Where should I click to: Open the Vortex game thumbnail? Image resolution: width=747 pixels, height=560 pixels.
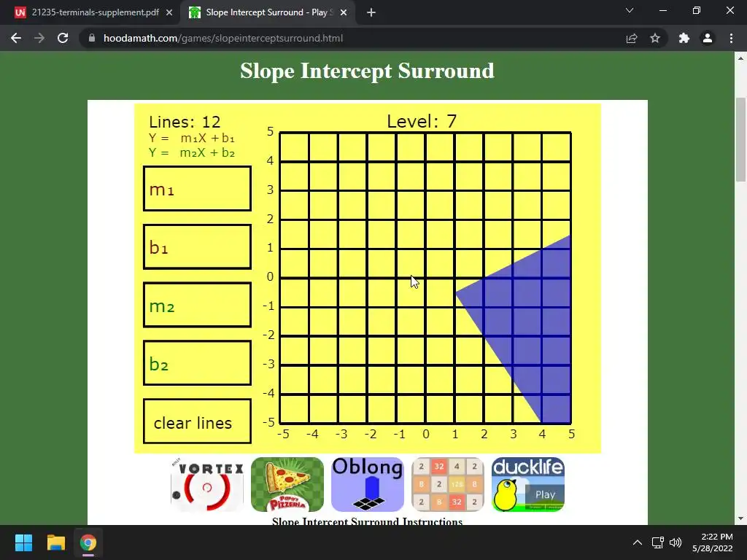tap(207, 485)
